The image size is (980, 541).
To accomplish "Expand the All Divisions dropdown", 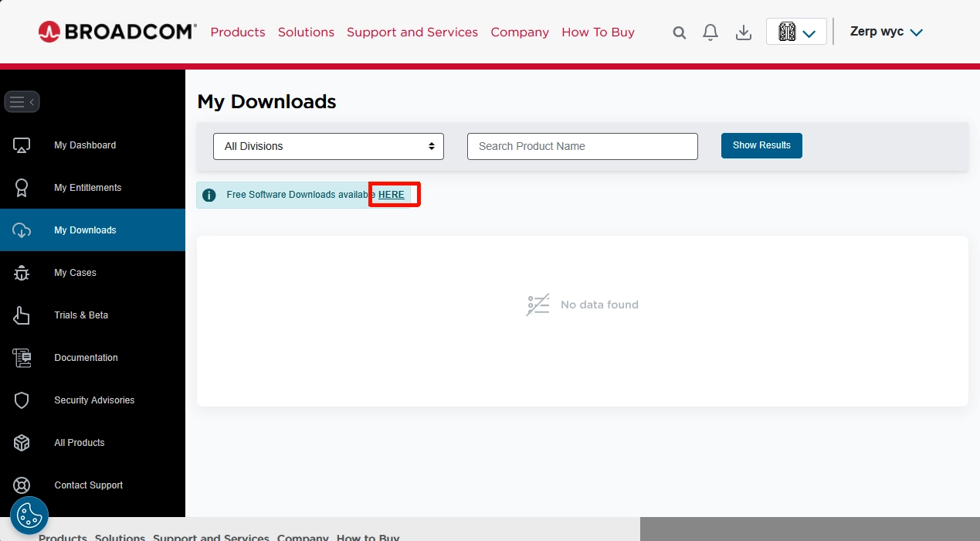I will (328, 146).
